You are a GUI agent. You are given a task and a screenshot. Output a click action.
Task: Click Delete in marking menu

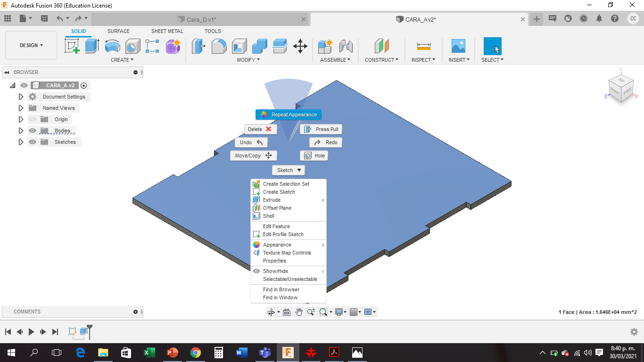coord(261,129)
